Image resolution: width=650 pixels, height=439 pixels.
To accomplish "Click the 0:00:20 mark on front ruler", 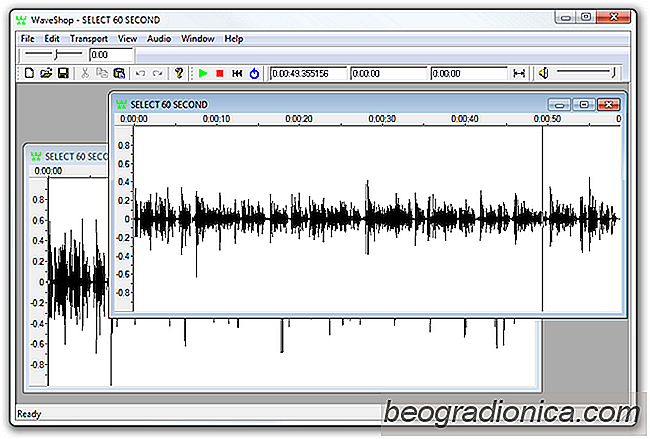I will click(299, 119).
